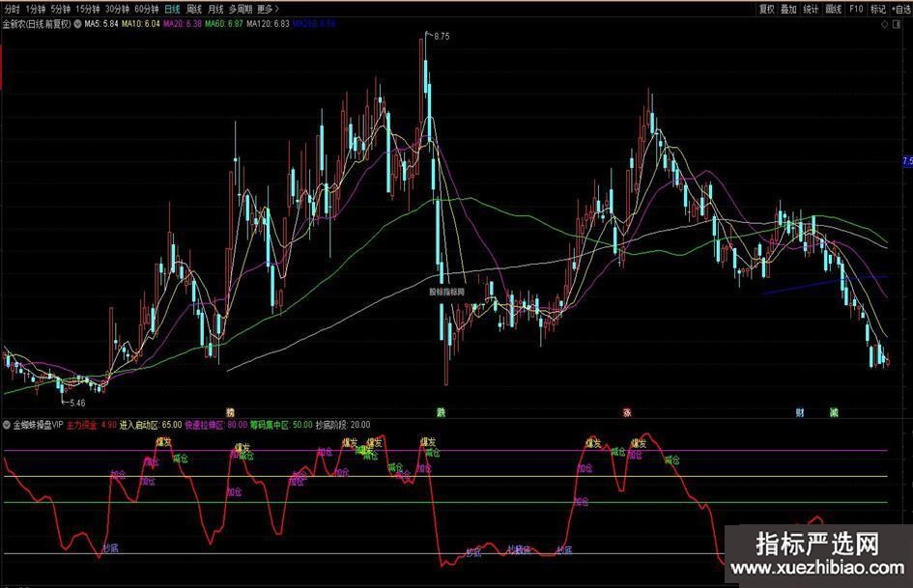Expand the main chart indicator settings arrow
The width and height of the screenshot is (913, 588).
[x=77, y=24]
